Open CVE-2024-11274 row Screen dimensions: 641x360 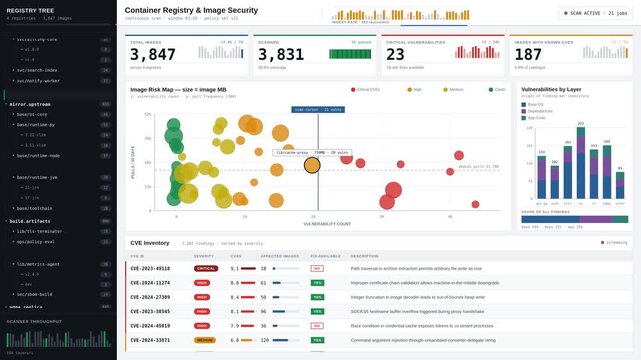(x=379, y=283)
